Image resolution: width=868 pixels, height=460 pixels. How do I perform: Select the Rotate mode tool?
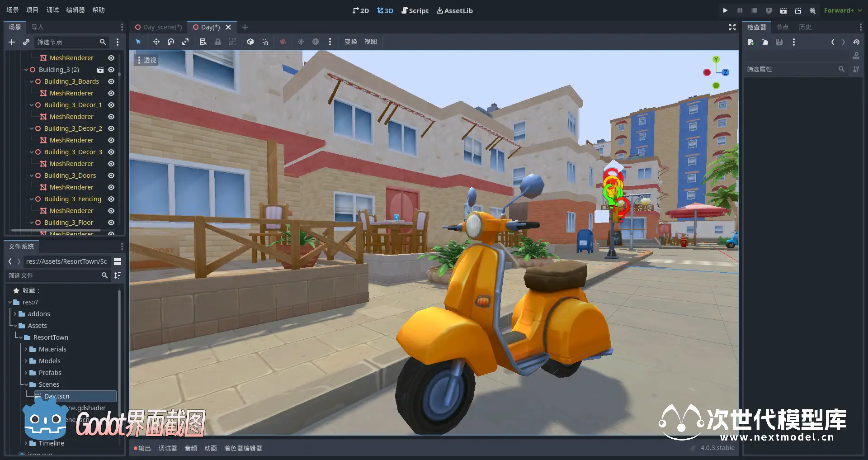(170, 42)
